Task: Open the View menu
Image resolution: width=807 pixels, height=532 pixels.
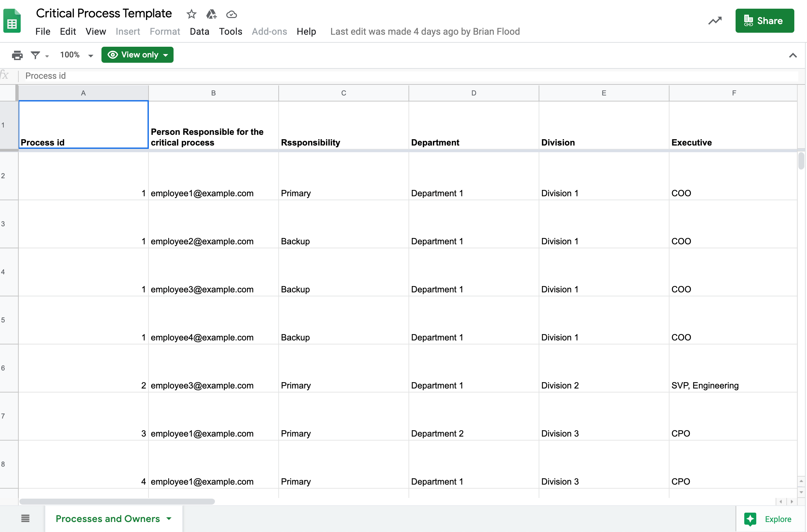Action: [96, 32]
